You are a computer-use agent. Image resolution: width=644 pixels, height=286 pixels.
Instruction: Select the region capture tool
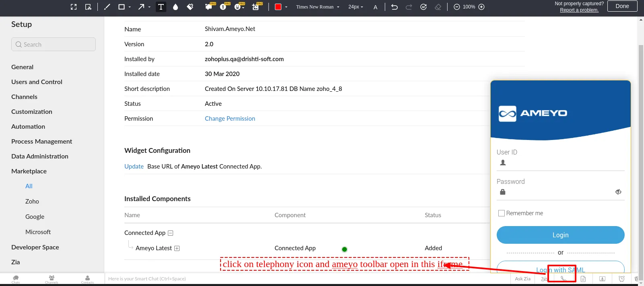click(x=88, y=7)
